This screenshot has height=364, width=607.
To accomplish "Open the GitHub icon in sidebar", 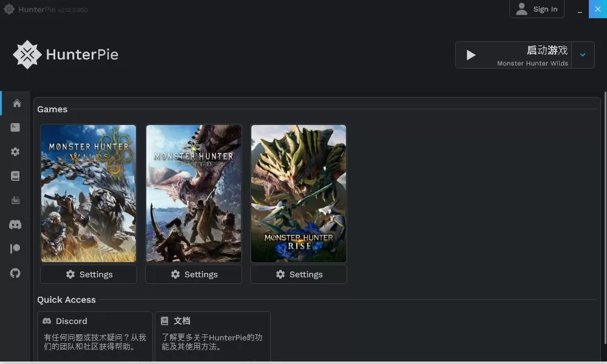I will coord(15,273).
